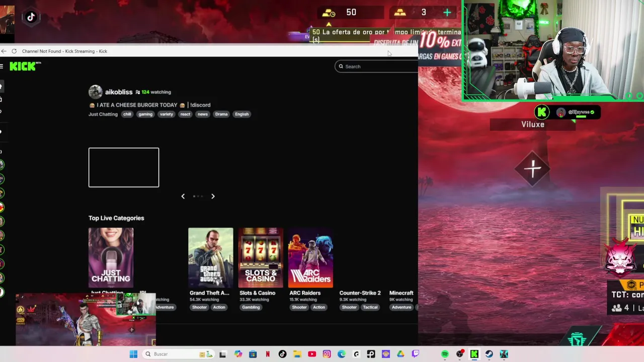Reload the Kick page
The image size is (644, 362).
(x=14, y=51)
